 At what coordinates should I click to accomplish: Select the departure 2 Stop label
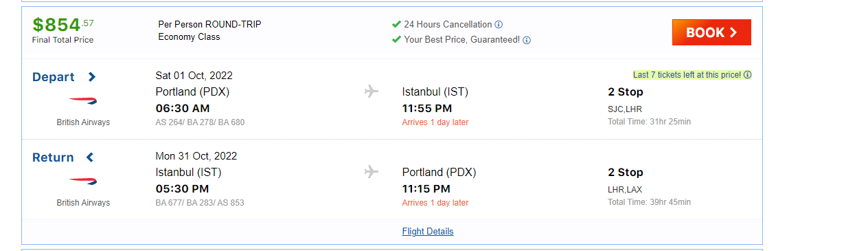coord(626,92)
